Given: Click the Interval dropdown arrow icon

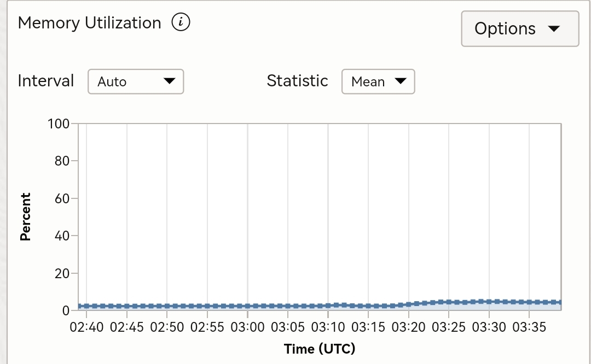Looking at the screenshot, I should point(169,81).
